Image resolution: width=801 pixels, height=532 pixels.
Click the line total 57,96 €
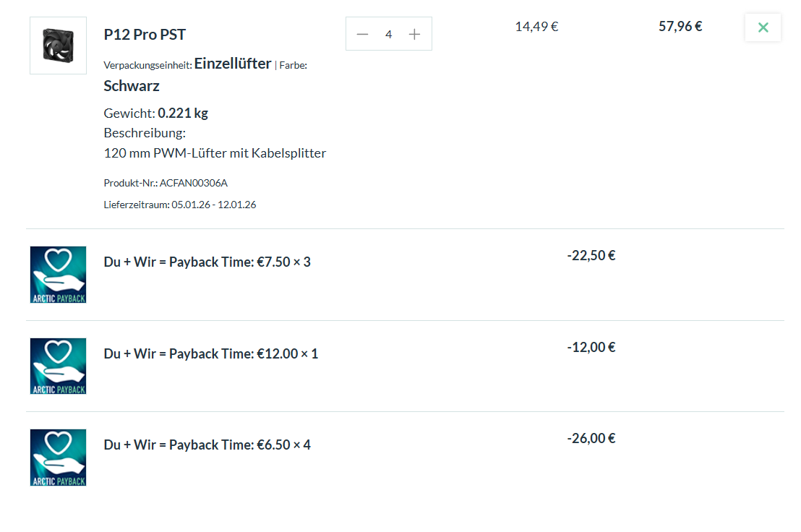(x=680, y=27)
